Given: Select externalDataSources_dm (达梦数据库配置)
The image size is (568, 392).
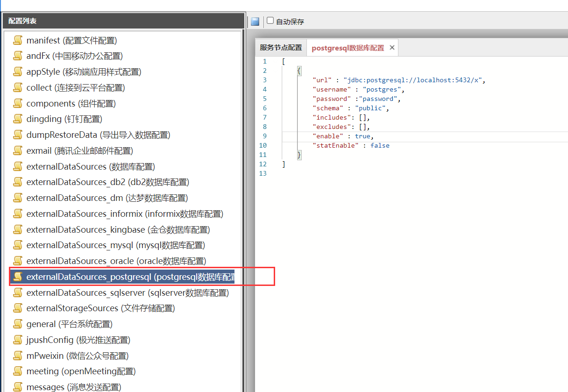Looking at the screenshot, I should pyautogui.click(x=107, y=198).
